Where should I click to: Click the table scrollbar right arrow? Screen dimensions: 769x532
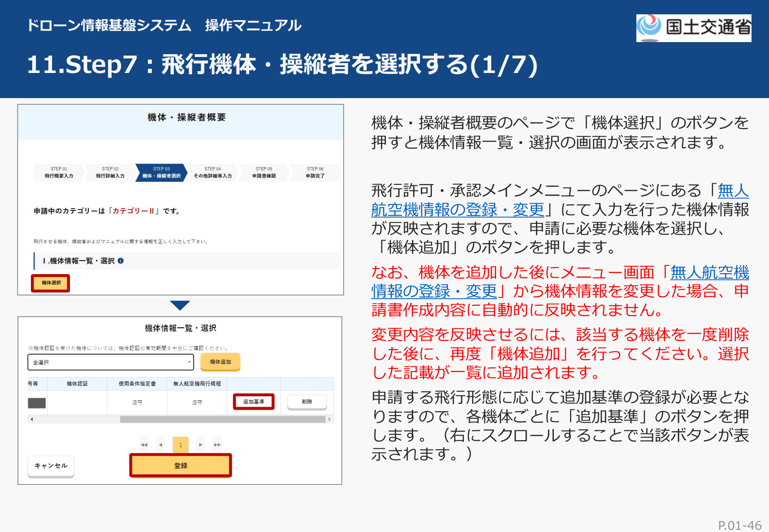[x=329, y=420]
